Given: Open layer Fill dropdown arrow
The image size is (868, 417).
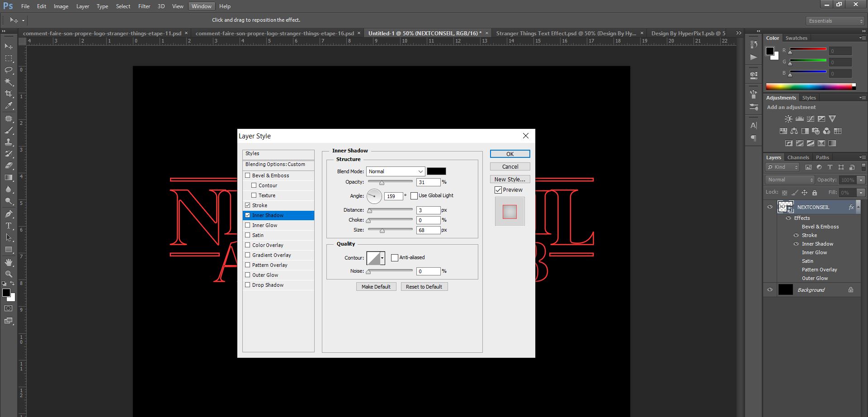Looking at the screenshot, I should (861, 193).
